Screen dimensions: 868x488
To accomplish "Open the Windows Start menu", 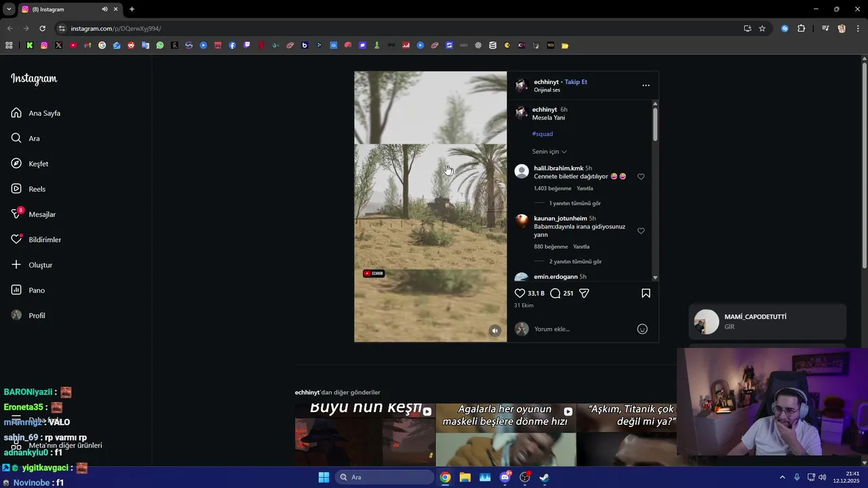I will 323,477.
